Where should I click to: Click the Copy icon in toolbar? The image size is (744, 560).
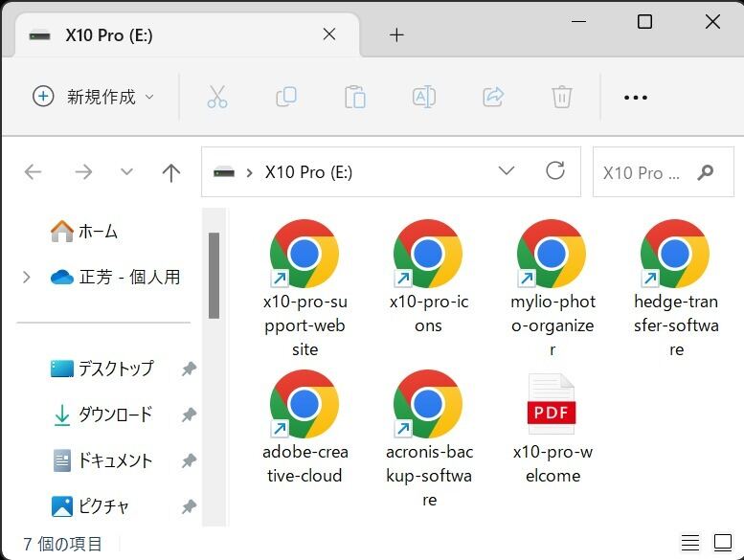[x=286, y=98]
